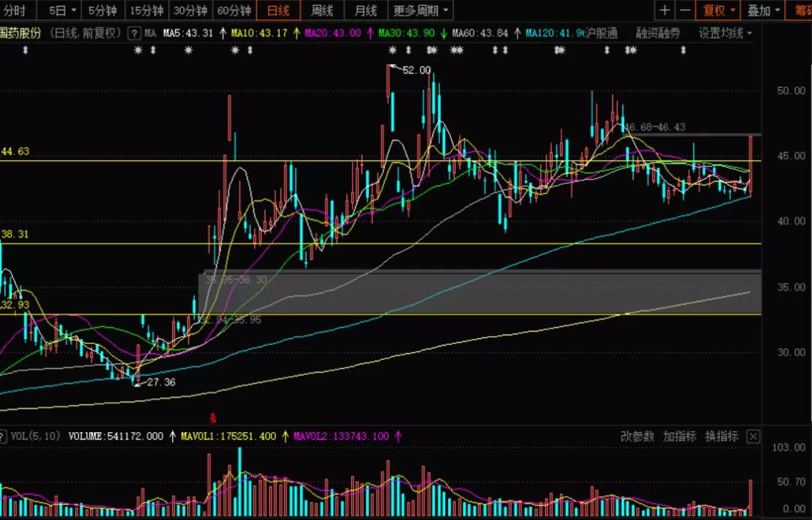Click the 27.36 low price marker
812x520 pixels.
coord(160,382)
